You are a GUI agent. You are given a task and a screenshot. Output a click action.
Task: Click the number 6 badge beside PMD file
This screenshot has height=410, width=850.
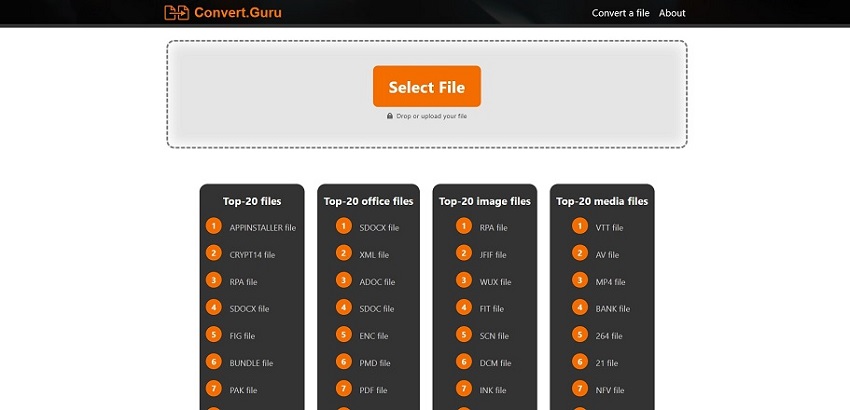[x=344, y=361]
